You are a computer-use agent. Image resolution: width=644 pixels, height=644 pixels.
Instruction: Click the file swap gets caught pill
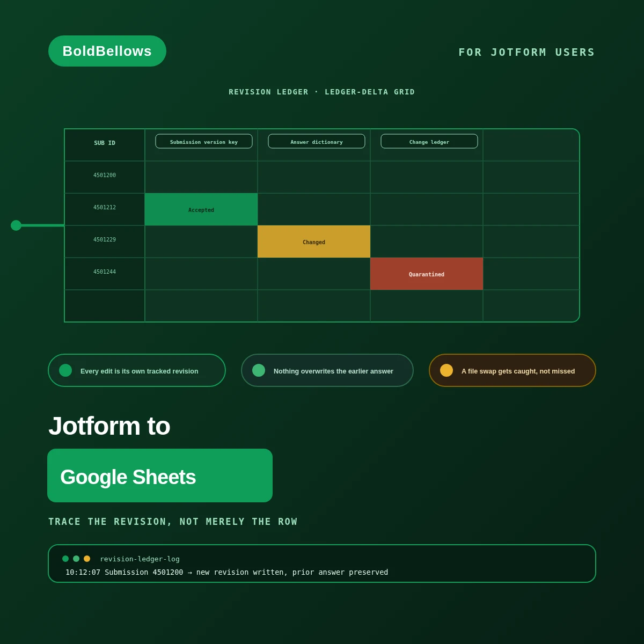[x=513, y=370]
